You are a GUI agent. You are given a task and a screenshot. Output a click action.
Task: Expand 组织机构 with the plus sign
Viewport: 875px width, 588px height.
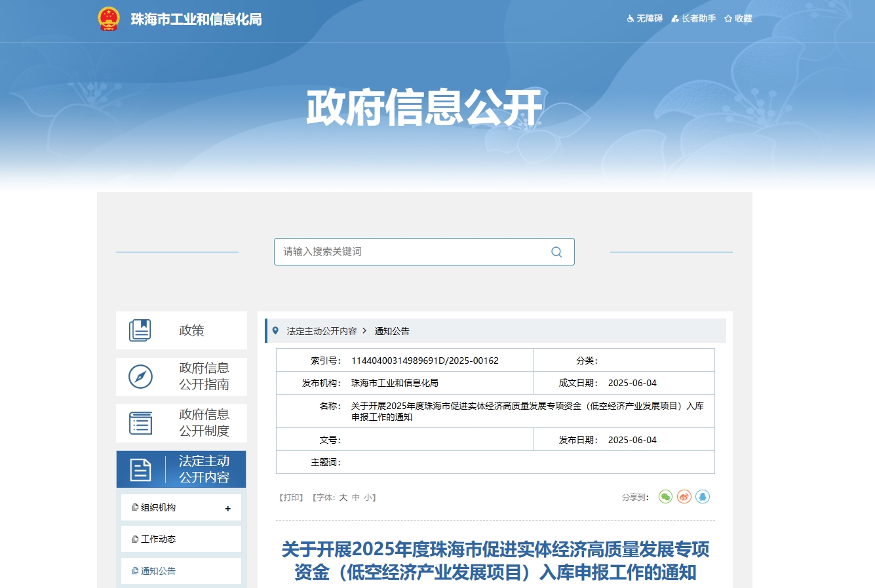pyautogui.click(x=227, y=509)
